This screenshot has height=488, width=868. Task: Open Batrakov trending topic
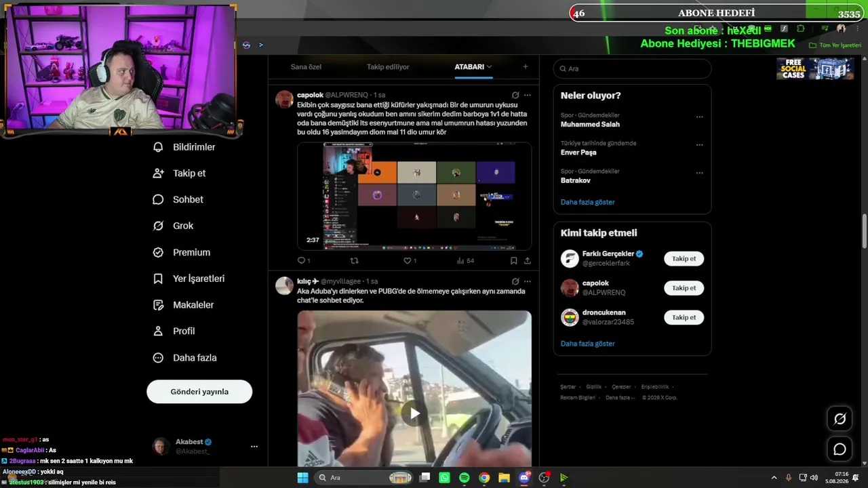575,180
